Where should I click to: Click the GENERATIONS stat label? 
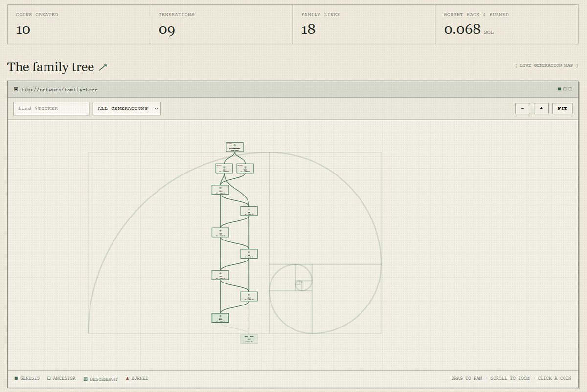(176, 15)
